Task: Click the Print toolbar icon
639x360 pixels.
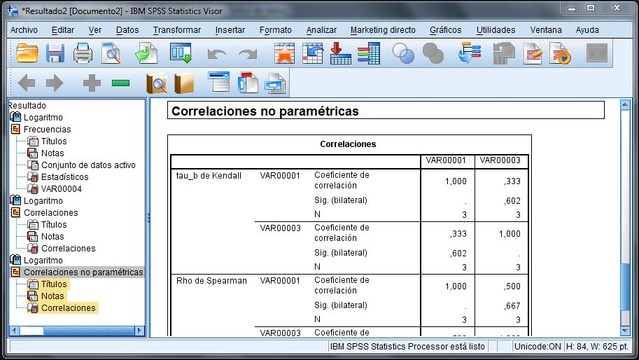Action: [x=83, y=53]
